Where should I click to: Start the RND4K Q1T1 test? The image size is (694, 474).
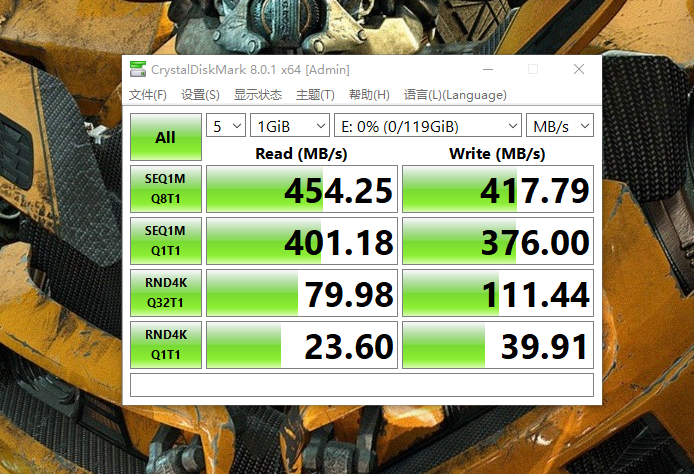(x=166, y=345)
